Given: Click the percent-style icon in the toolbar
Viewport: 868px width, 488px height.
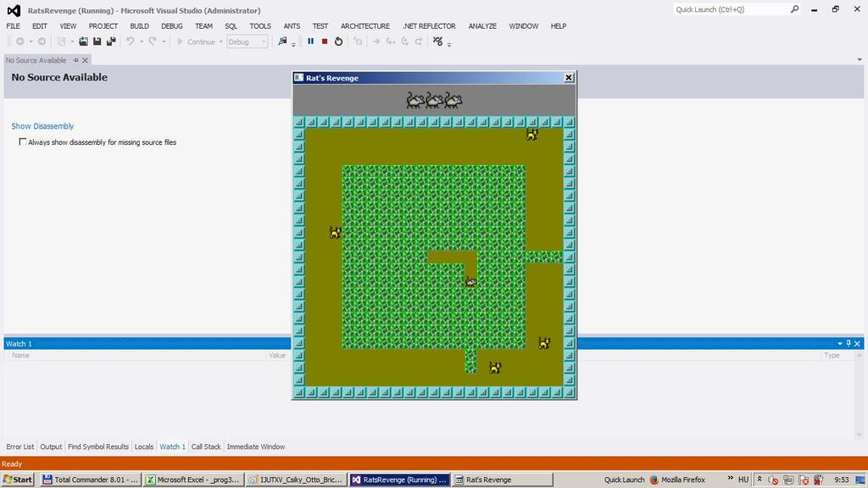Looking at the screenshot, I should tap(438, 42).
